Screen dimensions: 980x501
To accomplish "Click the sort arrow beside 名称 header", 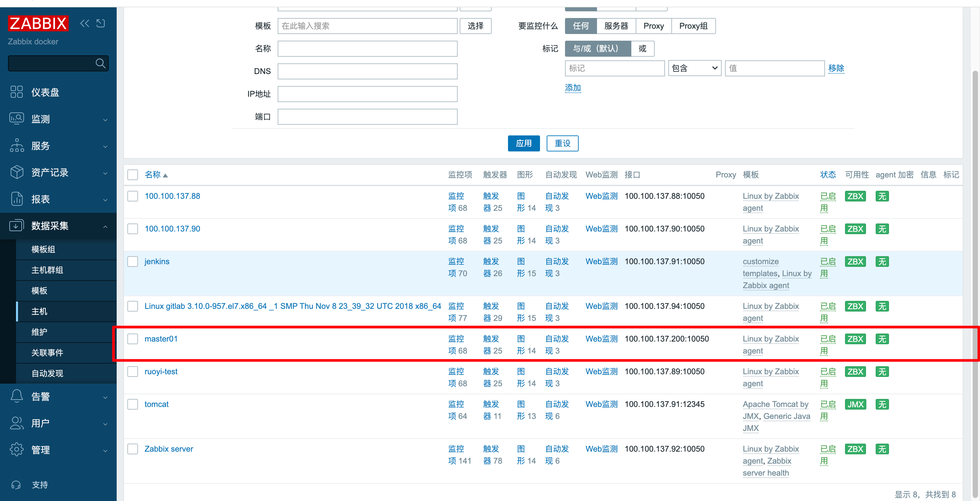I will point(165,175).
